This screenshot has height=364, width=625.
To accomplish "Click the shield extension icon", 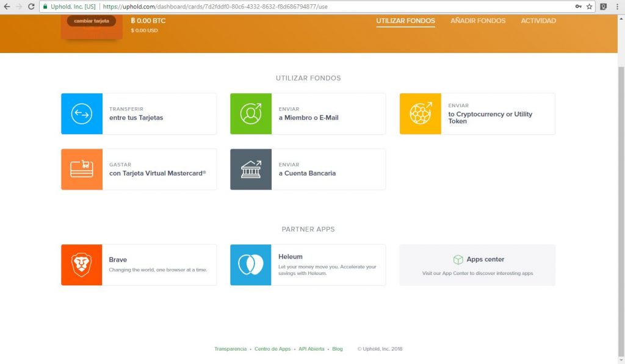I will tap(604, 6).
